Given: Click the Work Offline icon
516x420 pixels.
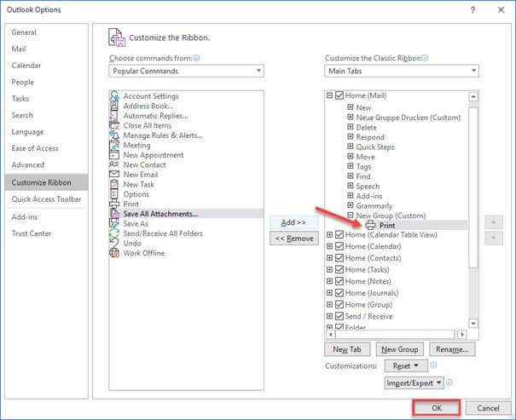Looking at the screenshot, I should (x=114, y=253).
